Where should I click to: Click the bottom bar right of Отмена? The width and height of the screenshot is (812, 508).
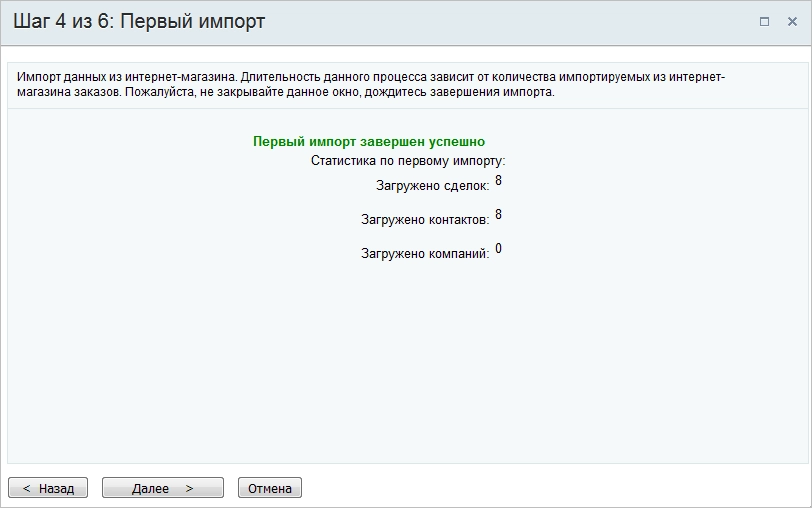(x=550, y=488)
